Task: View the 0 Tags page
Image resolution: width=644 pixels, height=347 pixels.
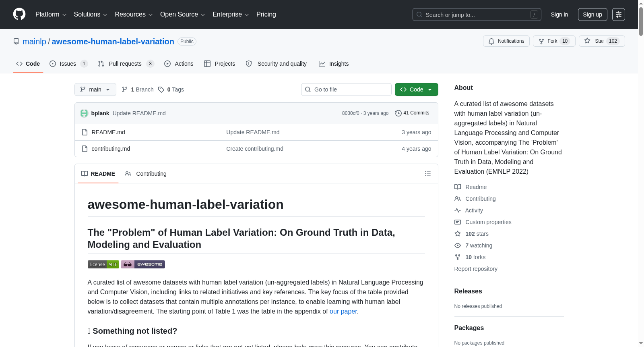Action: [x=171, y=89]
